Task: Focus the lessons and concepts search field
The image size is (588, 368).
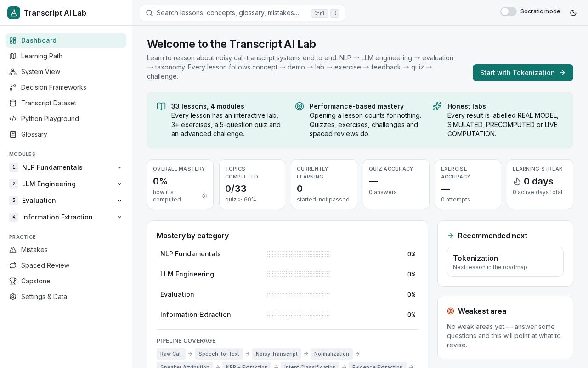Action: click(243, 13)
